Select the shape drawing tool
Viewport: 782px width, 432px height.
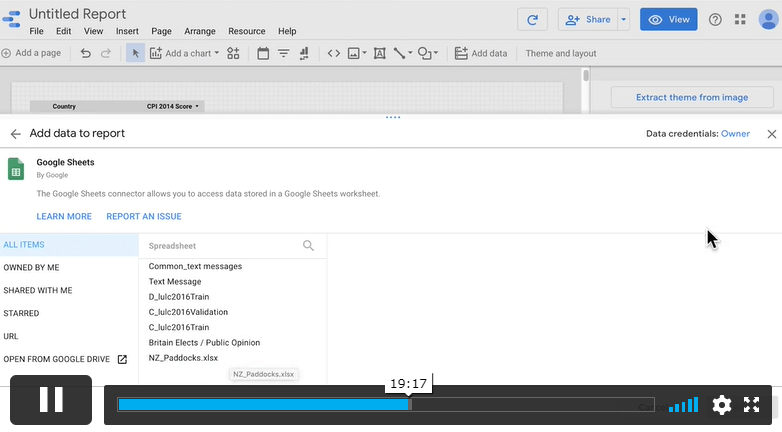point(424,53)
